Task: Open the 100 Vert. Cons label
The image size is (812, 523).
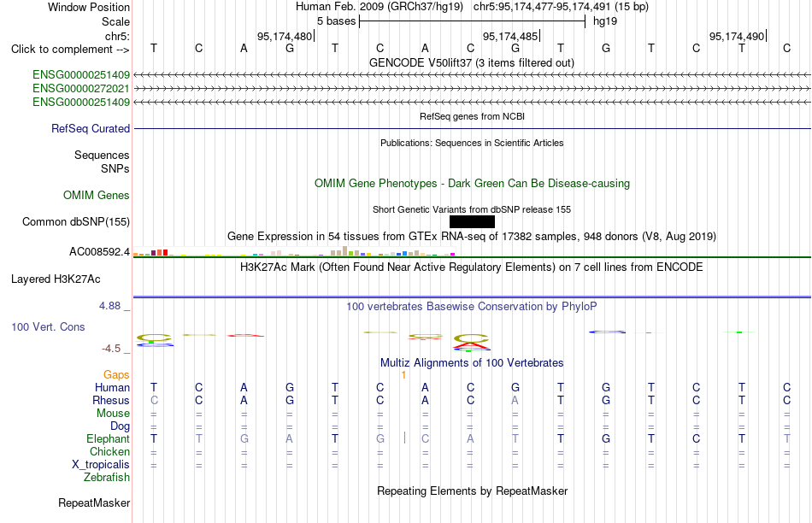Action: 48,326
